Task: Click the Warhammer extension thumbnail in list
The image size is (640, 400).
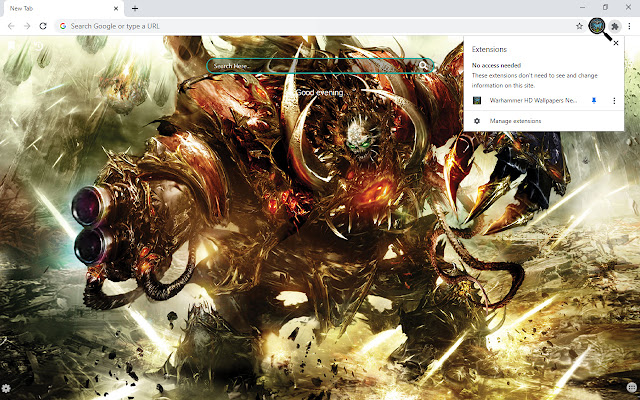Action: pos(477,100)
